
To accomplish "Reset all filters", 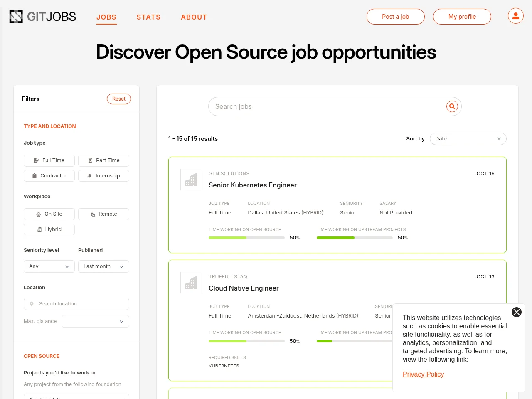I will point(119,99).
